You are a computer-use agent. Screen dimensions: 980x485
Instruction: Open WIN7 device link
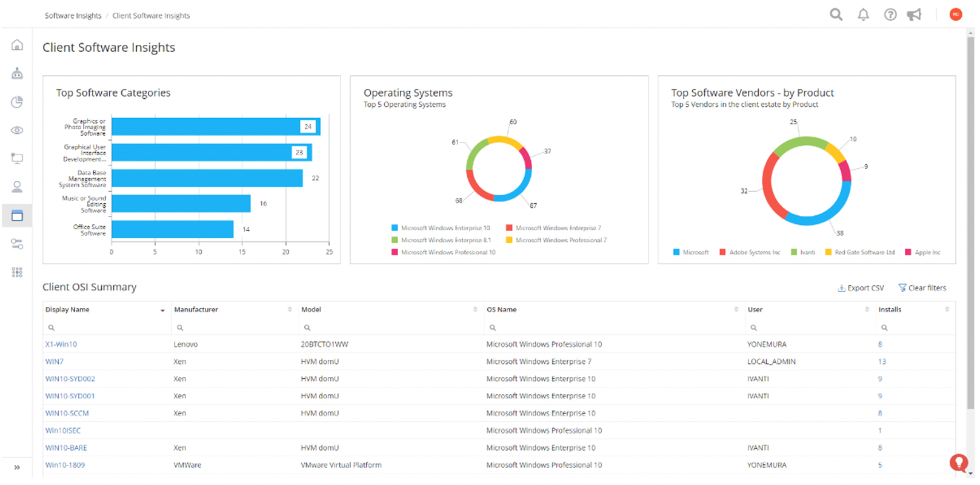click(54, 361)
